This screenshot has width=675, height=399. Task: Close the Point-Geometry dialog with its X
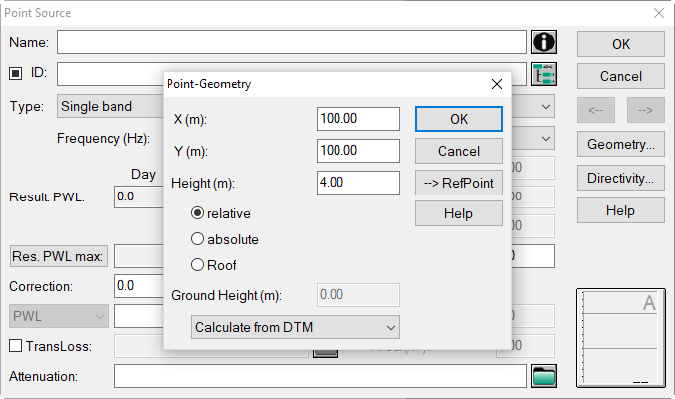tap(497, 84)
